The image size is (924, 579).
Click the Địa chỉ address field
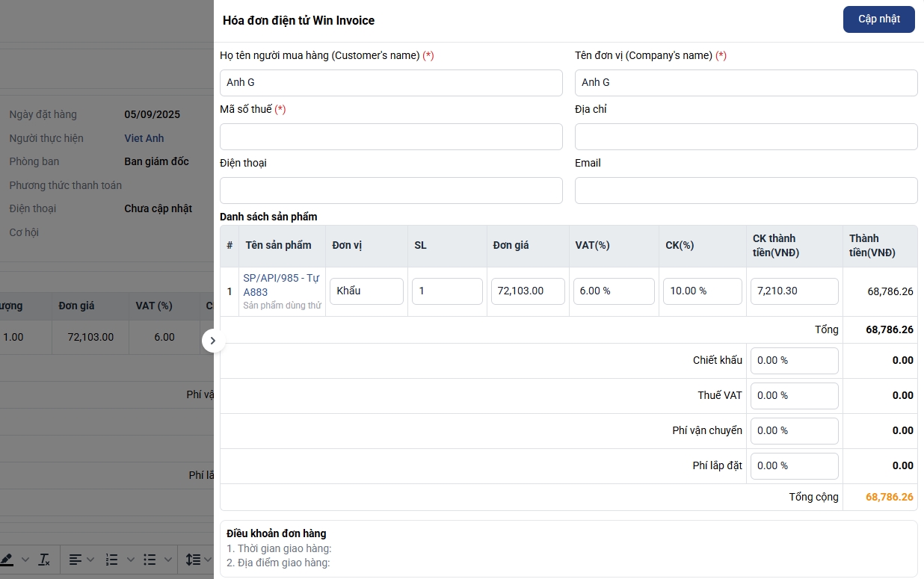[745, 137]
